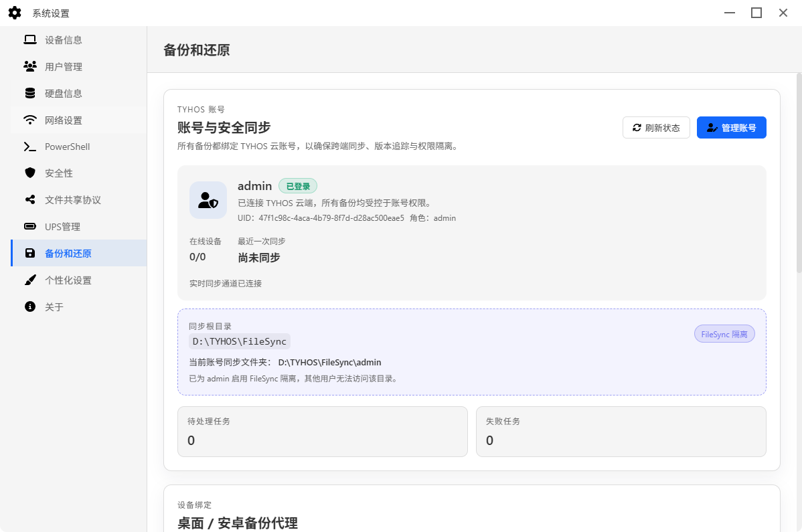Click the laptop icon beside 设备信息
The height and width of the screenshot is (532, 802).
click(x=30, y=40)
